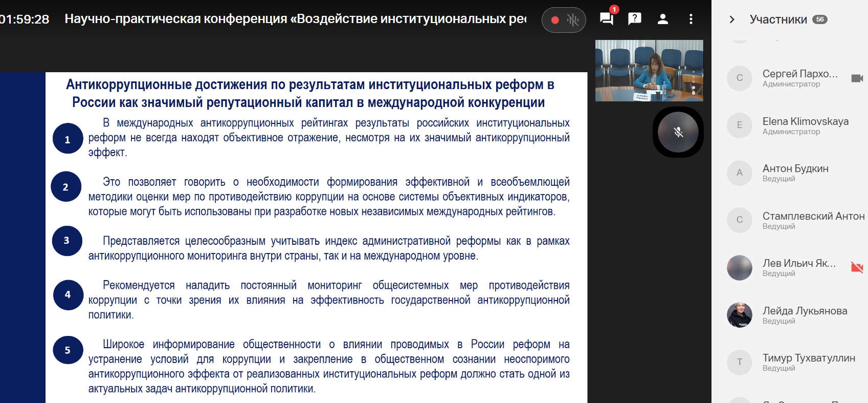Collapse the Участники panel with chevron
868x403 pixels.
(732, 19)
